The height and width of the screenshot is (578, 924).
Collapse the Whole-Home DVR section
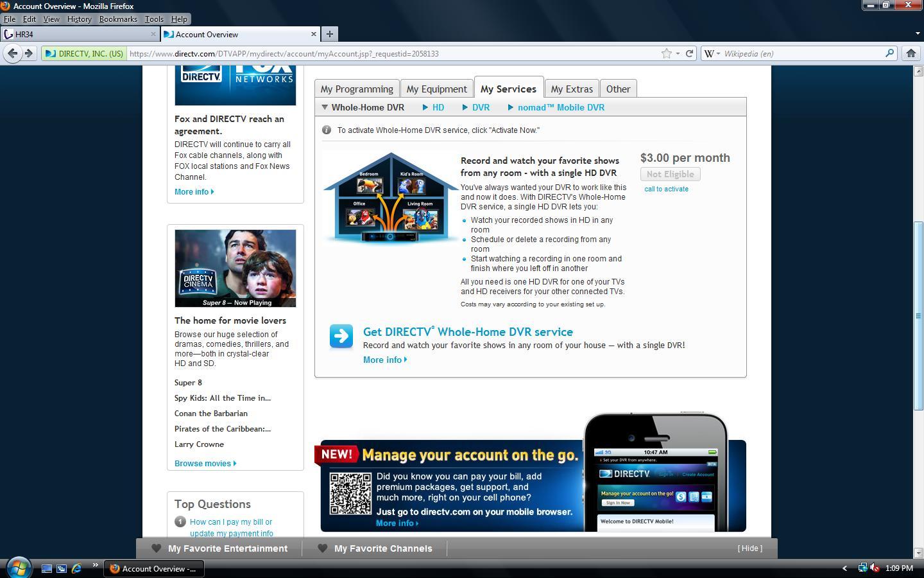(x=363, y=107)
